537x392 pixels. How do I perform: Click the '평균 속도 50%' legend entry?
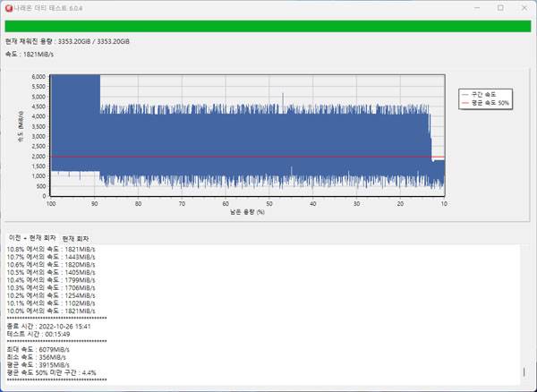point(483,102)
